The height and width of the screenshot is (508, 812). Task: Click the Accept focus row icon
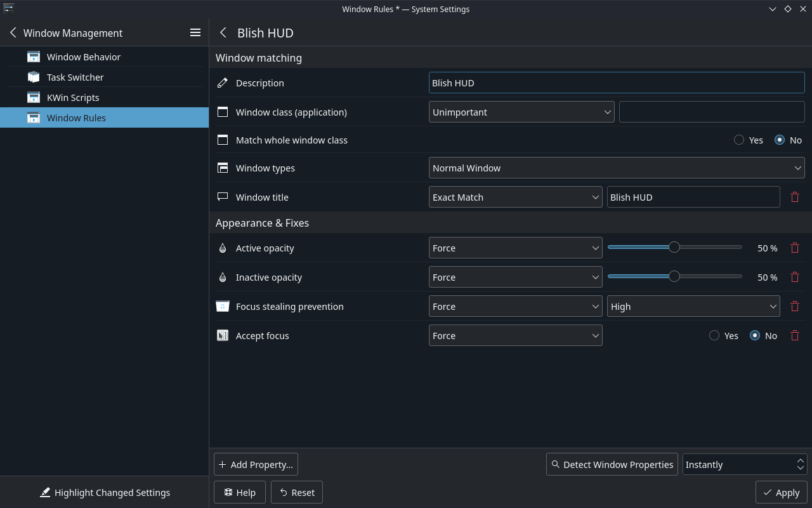(x=223, y=335)
